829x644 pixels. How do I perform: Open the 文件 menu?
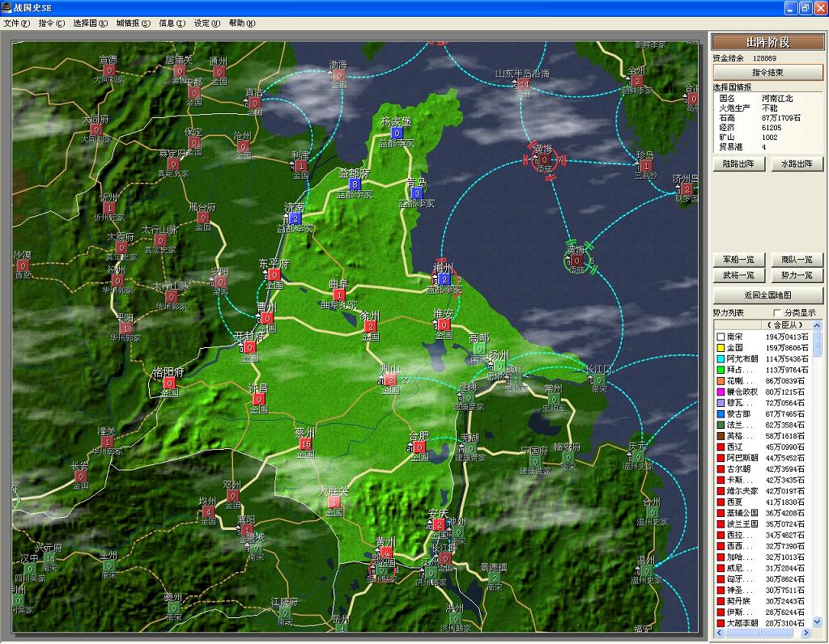click(x=16, y=23)
